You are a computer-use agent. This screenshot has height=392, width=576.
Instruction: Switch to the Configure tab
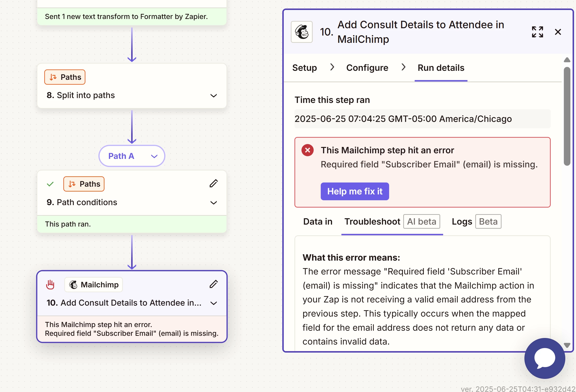367,68
